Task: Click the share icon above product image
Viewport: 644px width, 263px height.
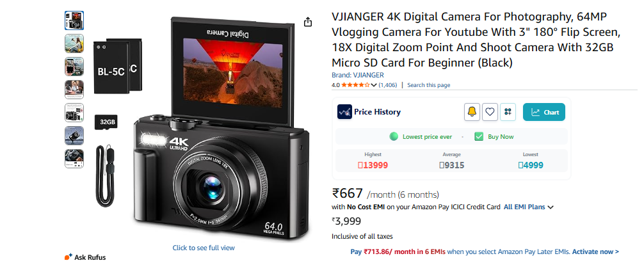Action: pyautogui.click(x=308, y=22)
